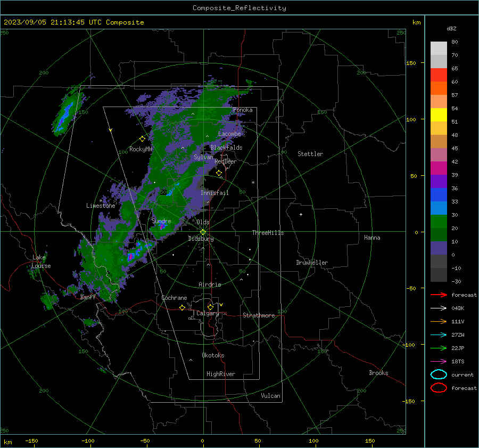Click the Blackfalds town label

226,148
